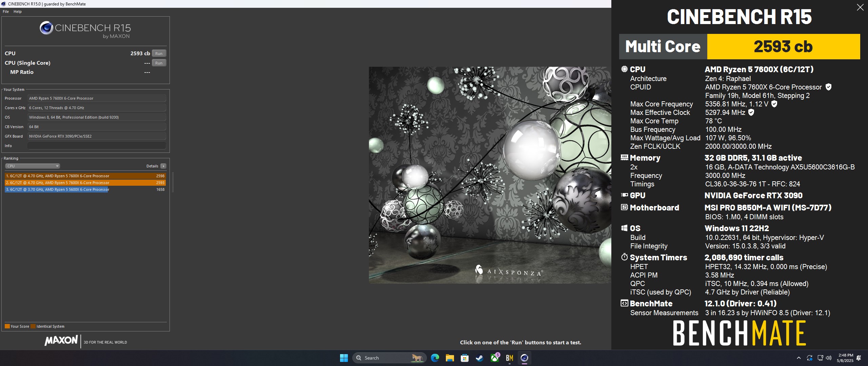The width and height of the screenshot is (868, 366).
Task: Open Steam from taskbar
Action: (479, 358)
